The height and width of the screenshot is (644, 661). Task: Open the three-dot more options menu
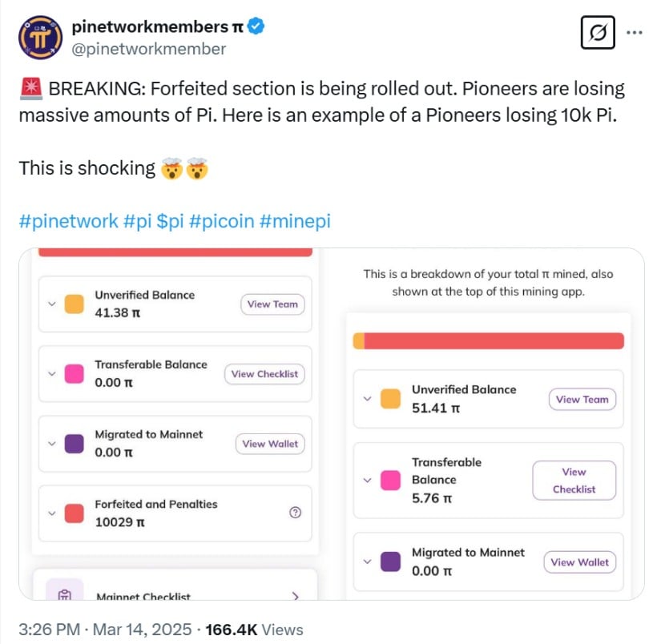click(x=634, y=34)
